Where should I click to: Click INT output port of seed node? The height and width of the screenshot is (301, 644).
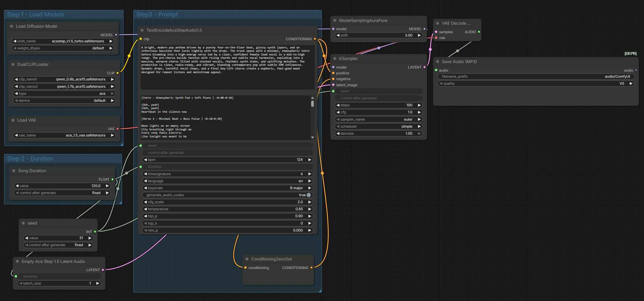pyautogui.click(x=95, y=232)
